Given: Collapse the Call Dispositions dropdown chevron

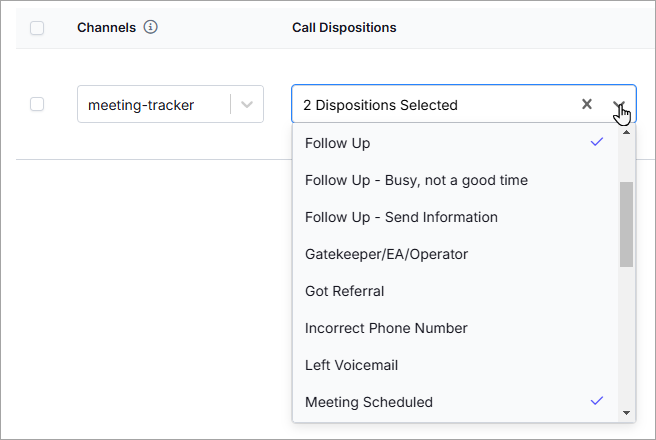Looking at the screenshot, I should 619,104.
